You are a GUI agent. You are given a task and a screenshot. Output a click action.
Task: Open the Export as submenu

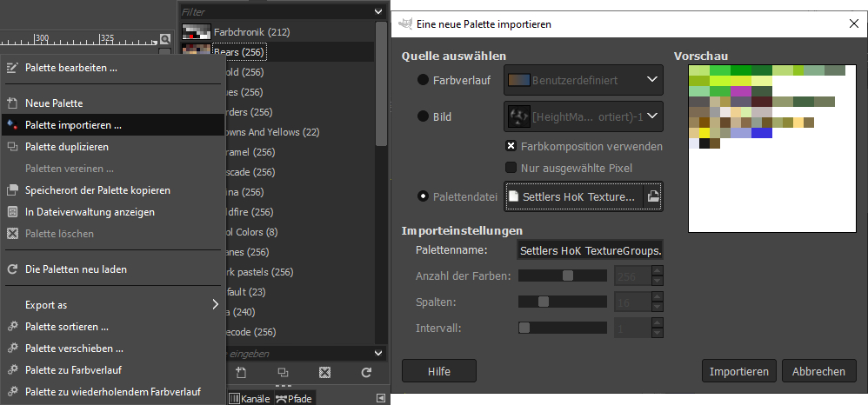point(113,305)
